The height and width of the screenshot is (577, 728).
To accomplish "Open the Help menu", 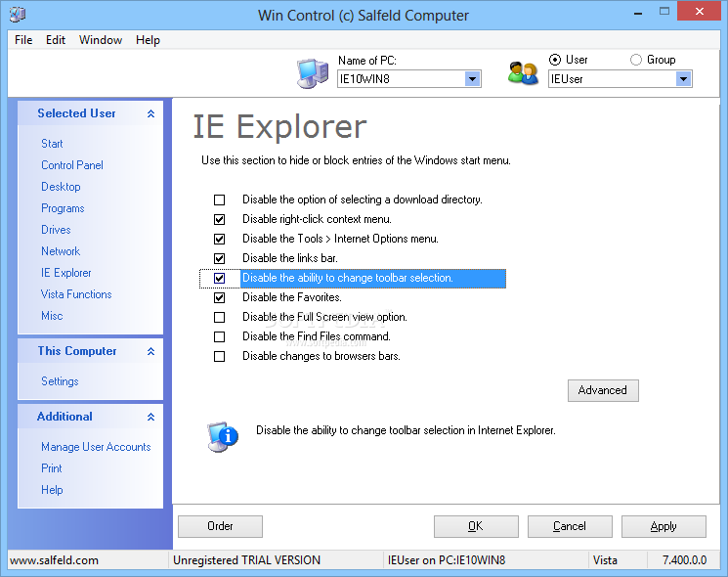I will click(148, 40).
